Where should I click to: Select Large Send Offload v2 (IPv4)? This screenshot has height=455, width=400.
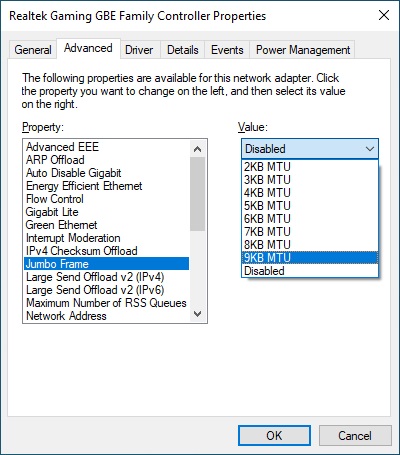coord(107,277)
